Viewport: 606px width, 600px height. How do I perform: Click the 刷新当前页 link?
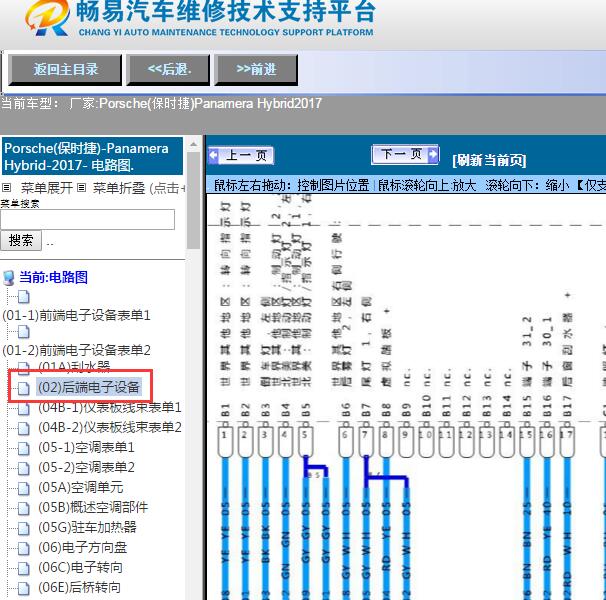pyautogui.click(x=489, y=160)
